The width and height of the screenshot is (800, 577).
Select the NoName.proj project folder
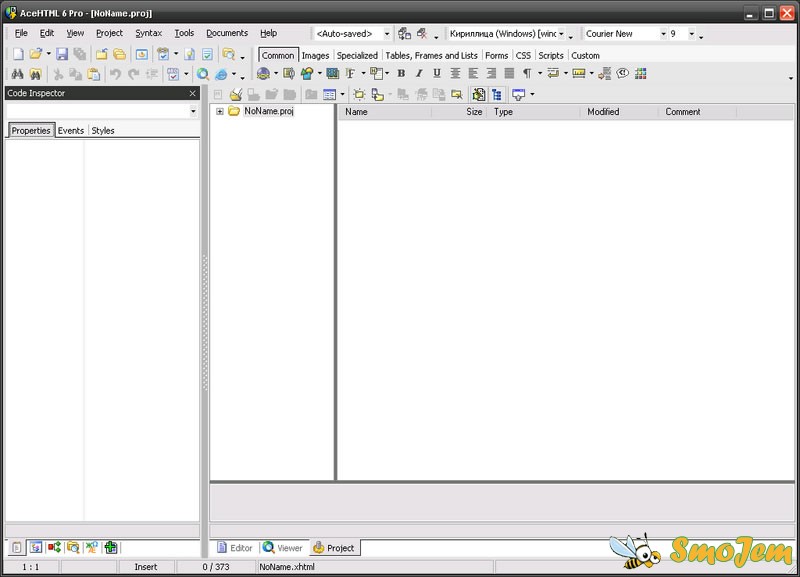[x=268, y=111]
